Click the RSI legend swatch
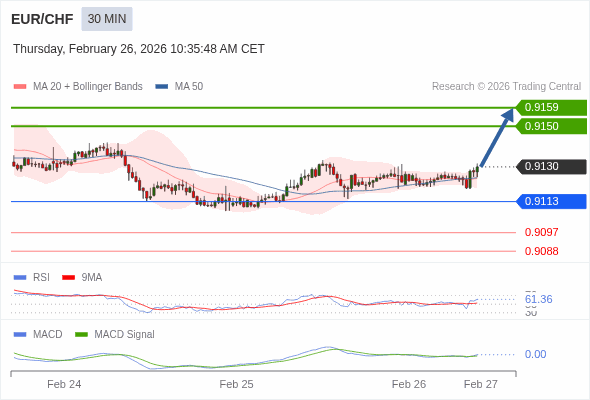Viewport: 590px width, 400px height. (20, 278)
